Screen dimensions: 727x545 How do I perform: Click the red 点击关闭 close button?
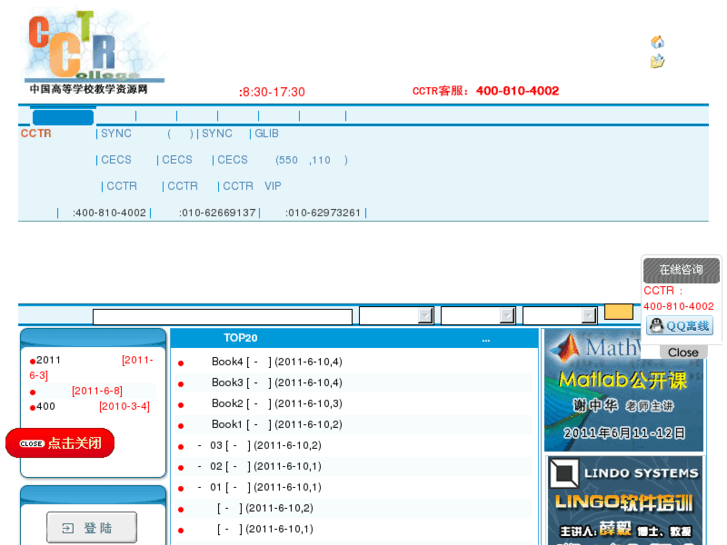60,443
